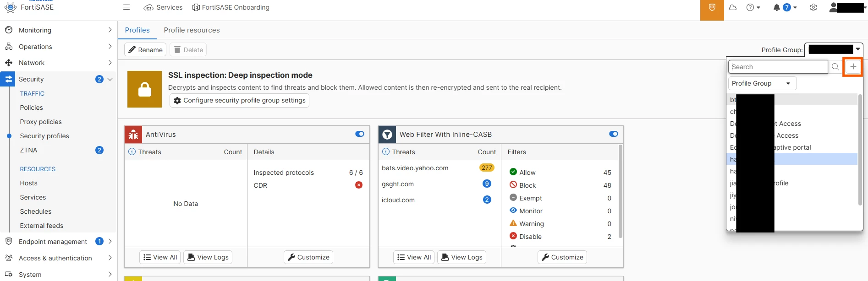868x281 pixels.
Task: Click the Network arrows icon
Action: point(9,63)
